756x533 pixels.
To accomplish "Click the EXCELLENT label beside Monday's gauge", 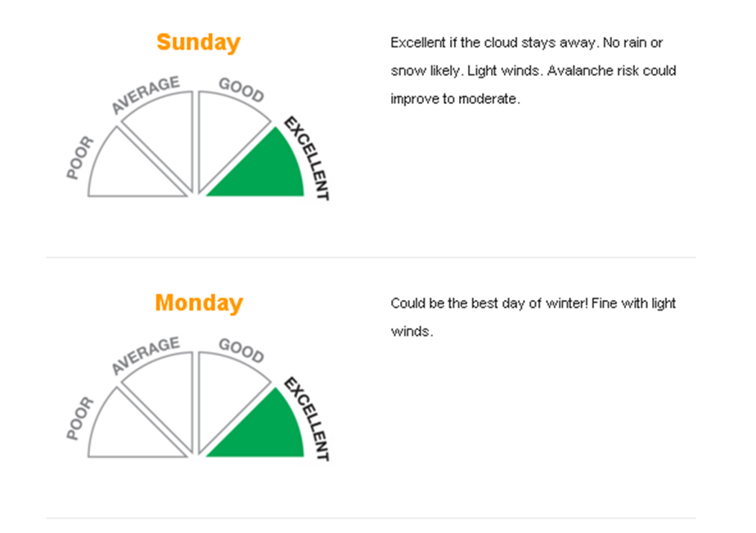I will (x=307, y=419).
